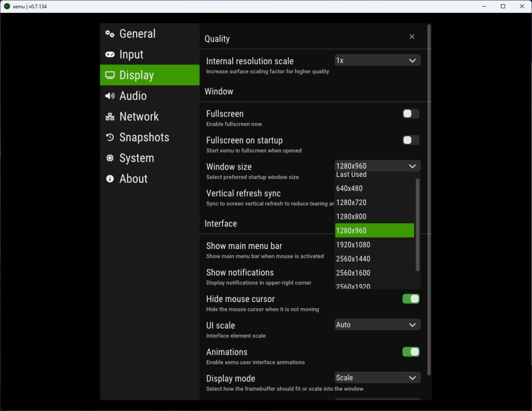The image size is (532, 411).
Task: Choose 1280x720 from the list
Action: tap(374, 202)
